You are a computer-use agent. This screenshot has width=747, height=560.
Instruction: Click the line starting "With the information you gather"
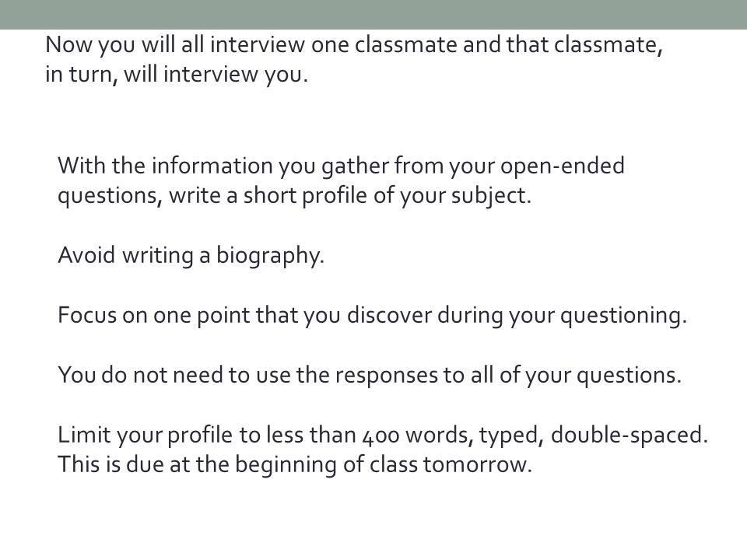click(341, 166)
